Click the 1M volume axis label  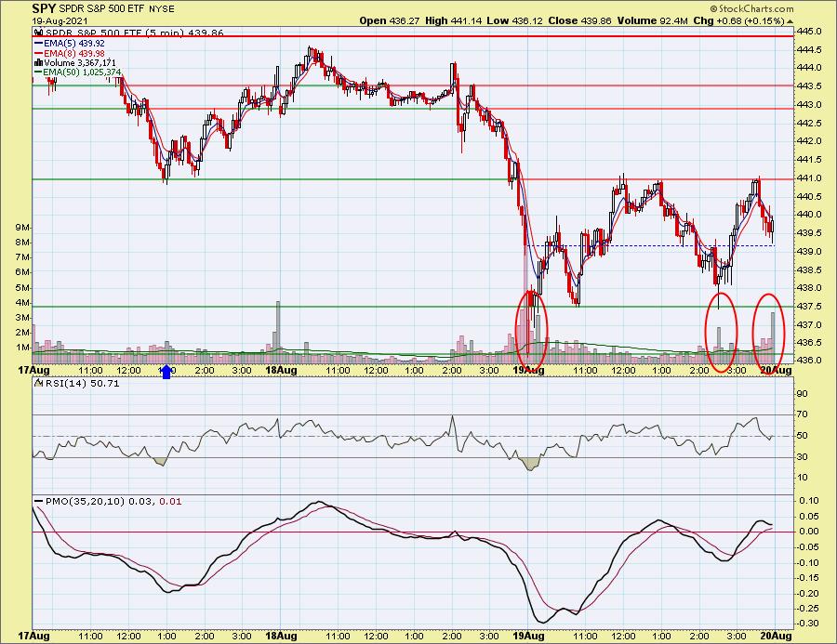(x=23, y=348)
